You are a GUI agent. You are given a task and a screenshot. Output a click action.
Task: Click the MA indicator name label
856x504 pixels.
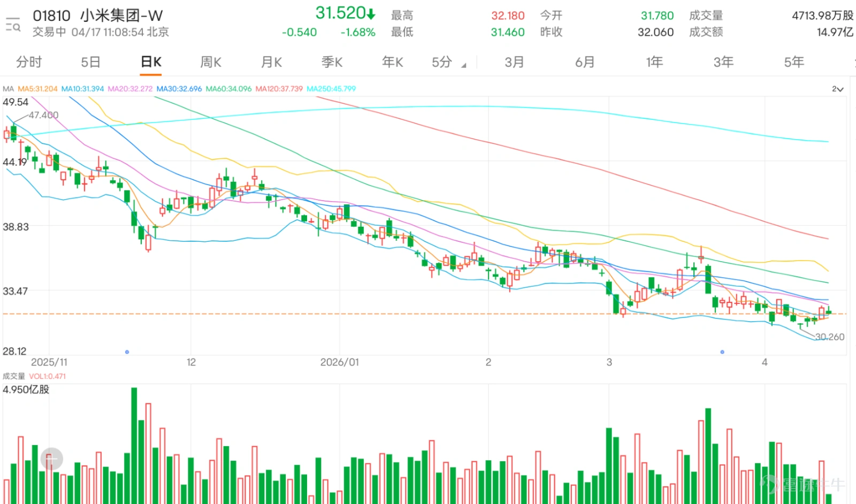[x=8, y=89]
